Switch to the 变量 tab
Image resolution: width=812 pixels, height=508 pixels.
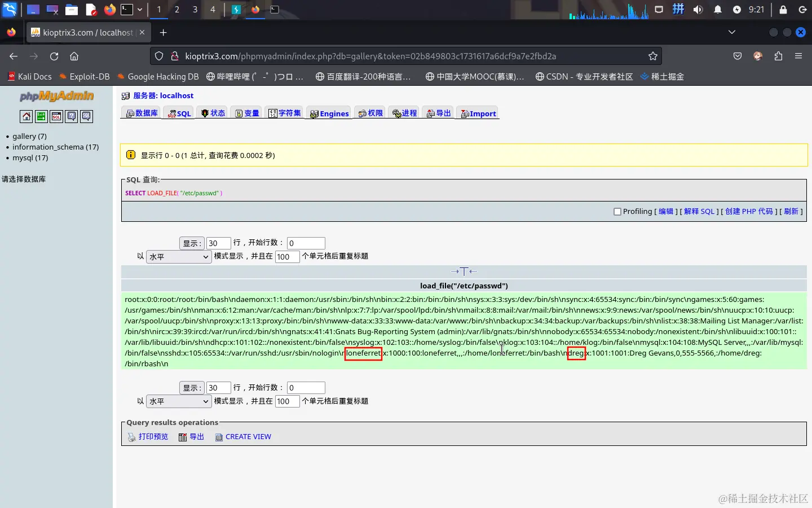[x=246, y=113]
